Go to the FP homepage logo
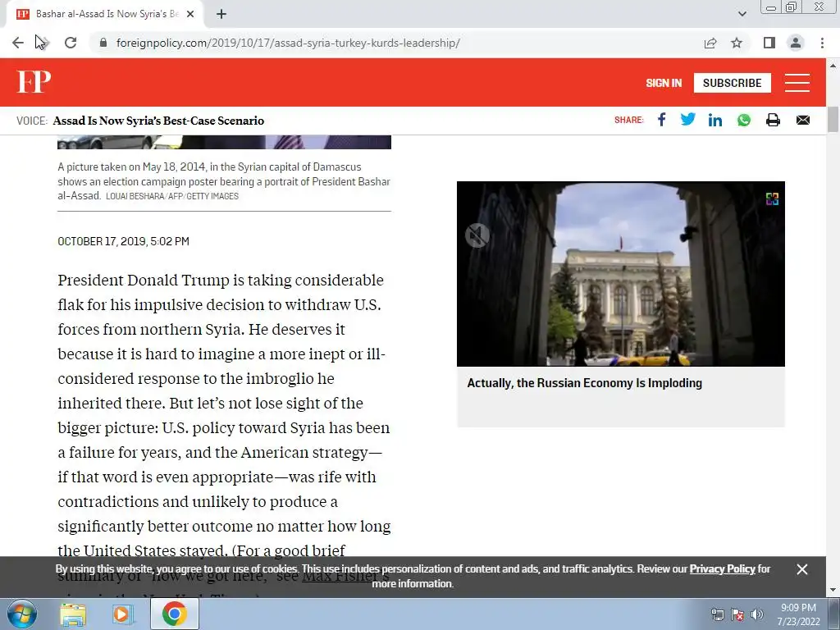840x630 pixels. click(x=34, y=82)
